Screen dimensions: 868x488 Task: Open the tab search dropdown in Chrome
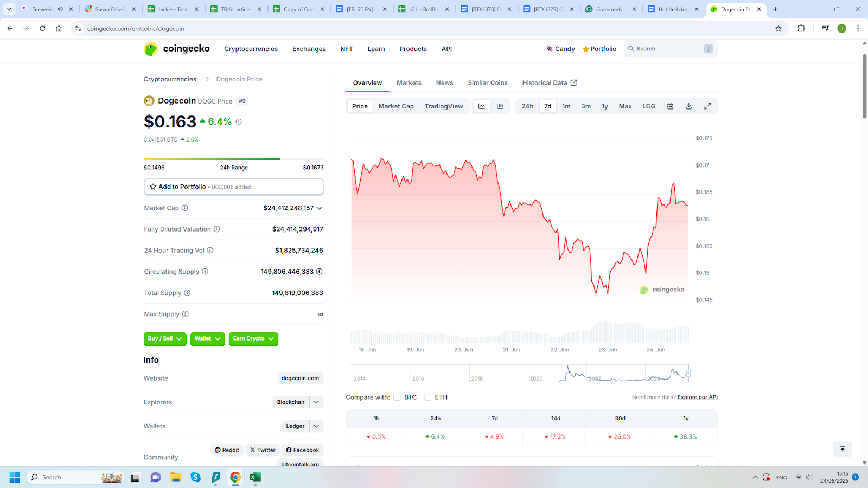tap(9, 9)
